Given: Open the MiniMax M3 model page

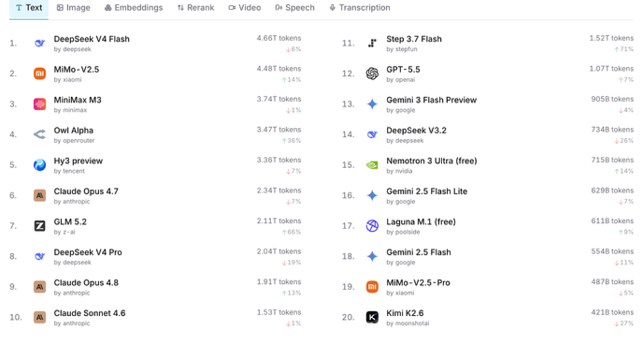Looking at the screenshot, I should coord(77,100).
